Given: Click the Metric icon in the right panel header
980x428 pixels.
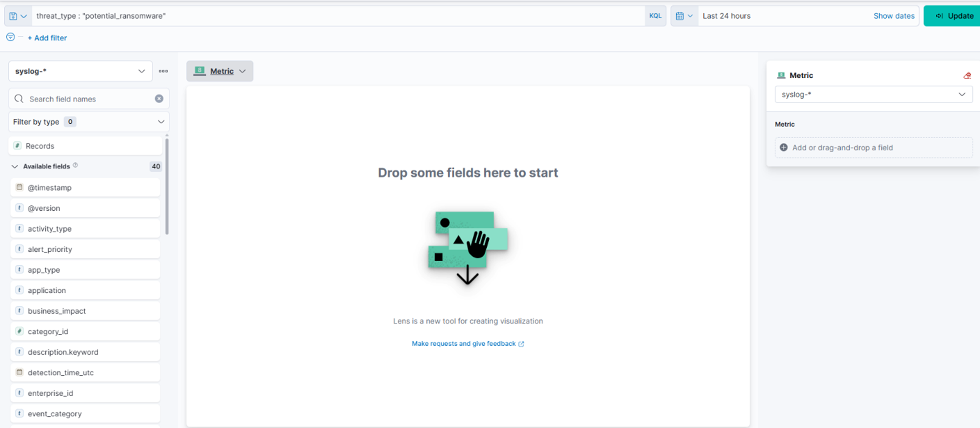Looking at the screenshot, I should tap(781, 75).
